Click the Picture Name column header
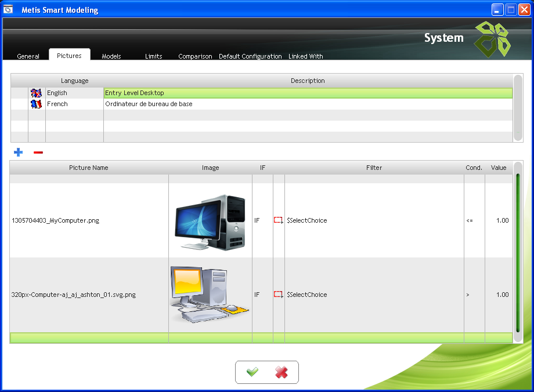Screen dimensions: 534x392 coord(89,168)
